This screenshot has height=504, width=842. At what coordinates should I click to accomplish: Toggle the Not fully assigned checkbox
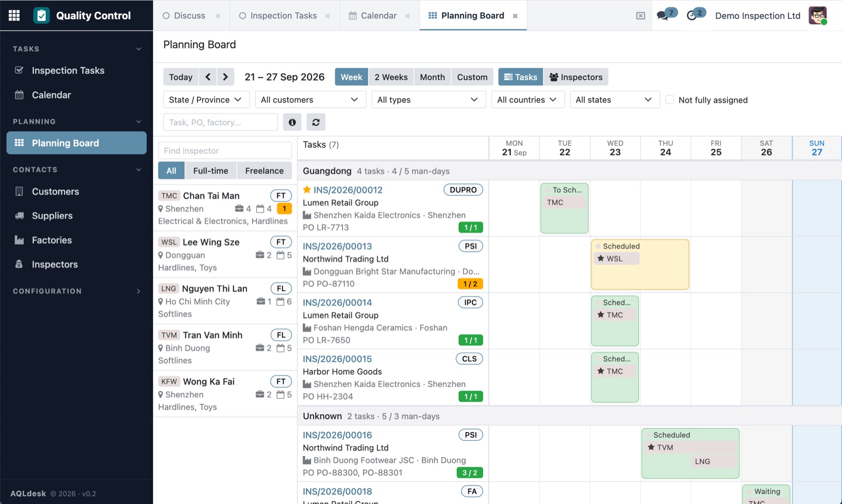[670, 99]
